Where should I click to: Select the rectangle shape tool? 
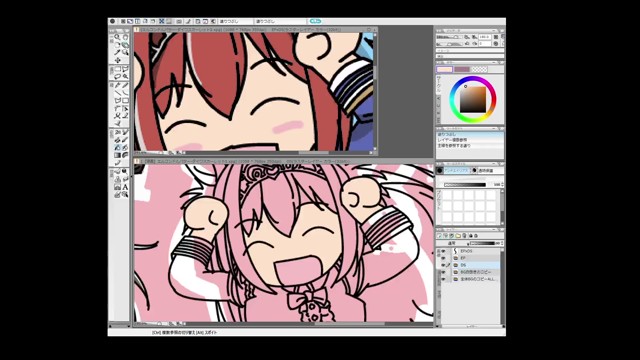tap(125, 100)
